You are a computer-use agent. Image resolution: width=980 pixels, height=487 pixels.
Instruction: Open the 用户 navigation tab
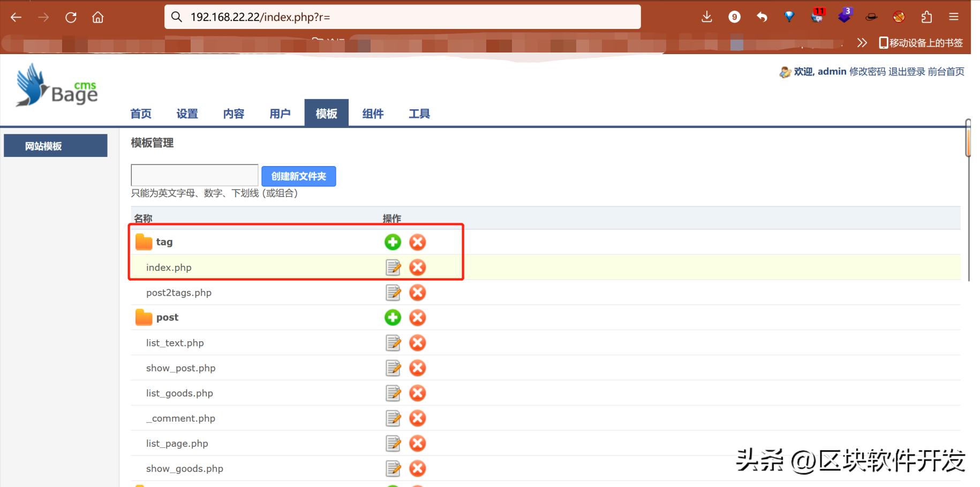(280, 114)
